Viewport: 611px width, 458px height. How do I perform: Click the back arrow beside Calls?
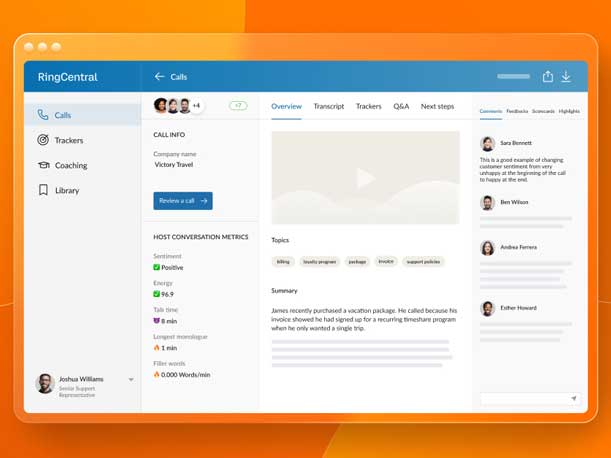coord(159,77)
